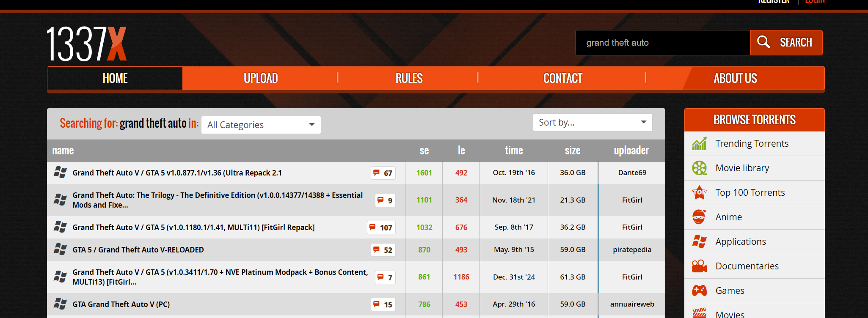
Task: Click the uploader column header
Action: 631,151
